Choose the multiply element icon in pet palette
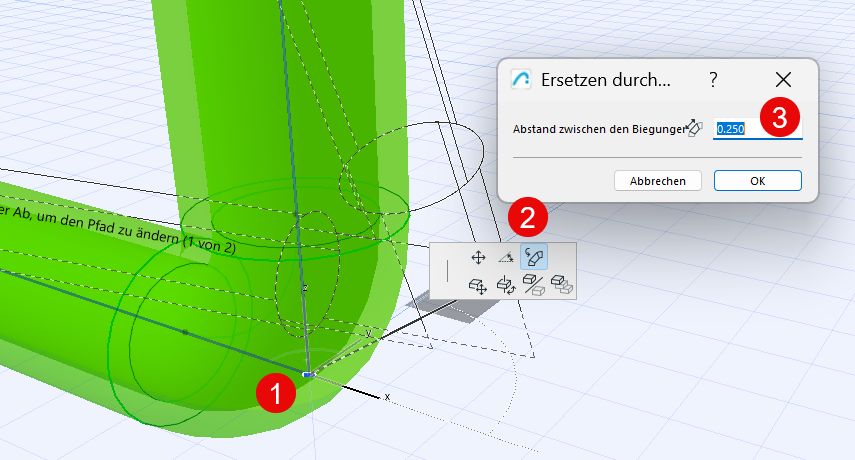 coord(562,285)
